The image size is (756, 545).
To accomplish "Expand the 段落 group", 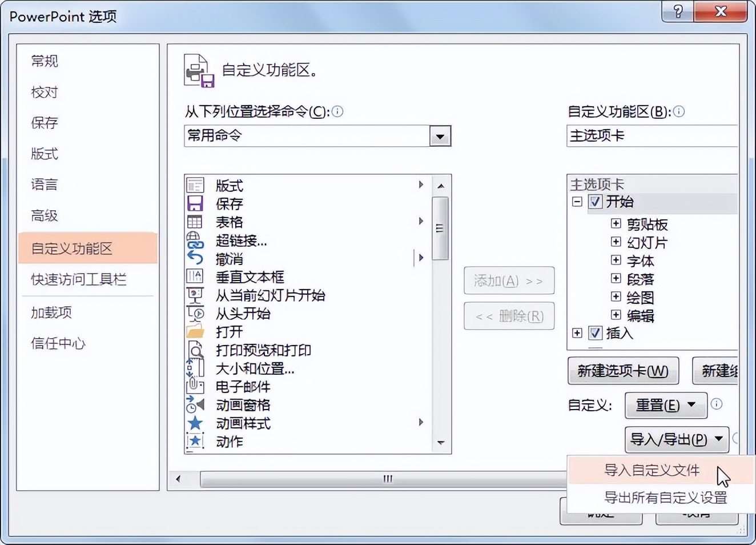I will 616,278.
